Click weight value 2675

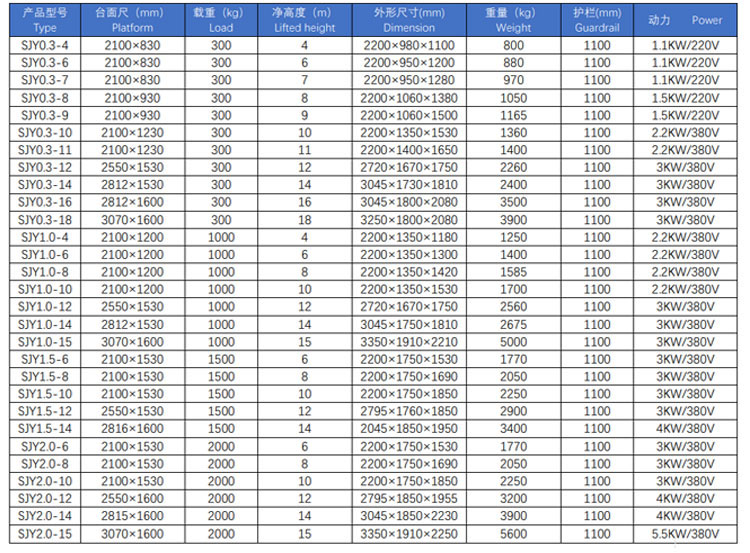(x=513, y=324)
